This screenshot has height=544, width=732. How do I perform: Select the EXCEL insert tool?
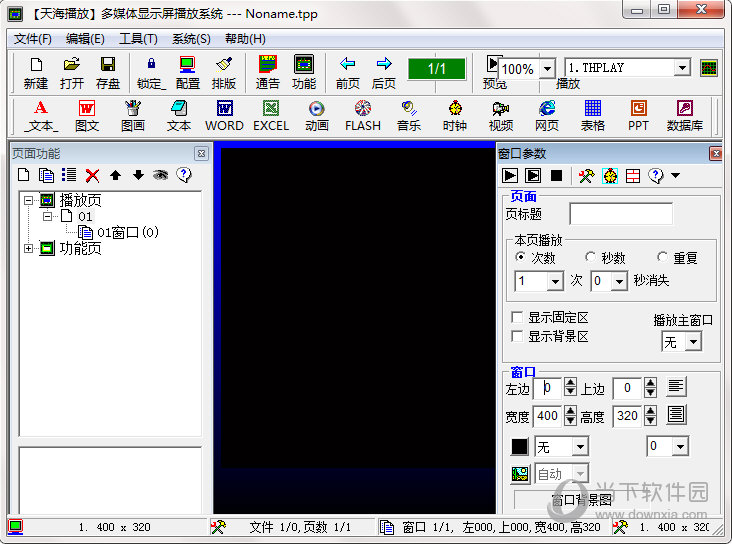pyautogui.click(x=270, y=115)
